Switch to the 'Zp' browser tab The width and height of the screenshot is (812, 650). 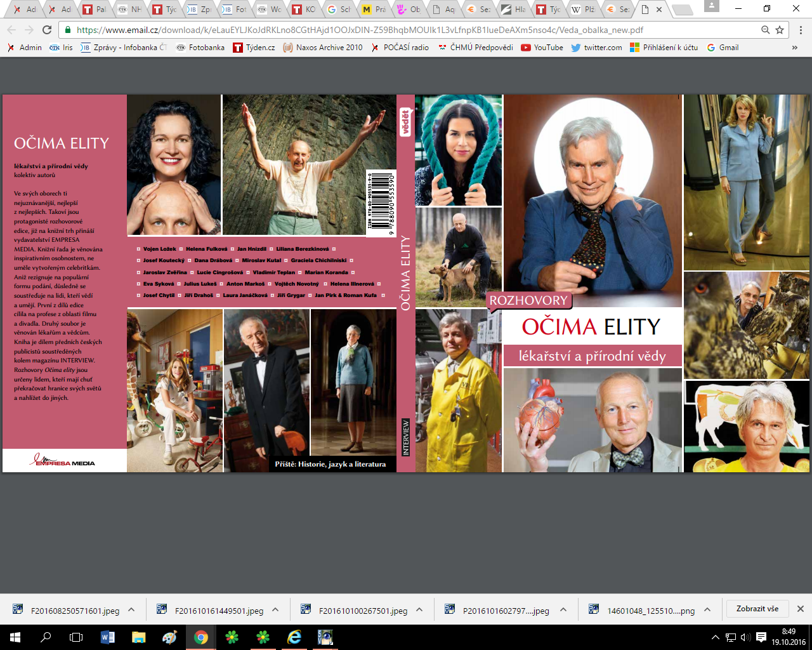(x=199, y=10)
